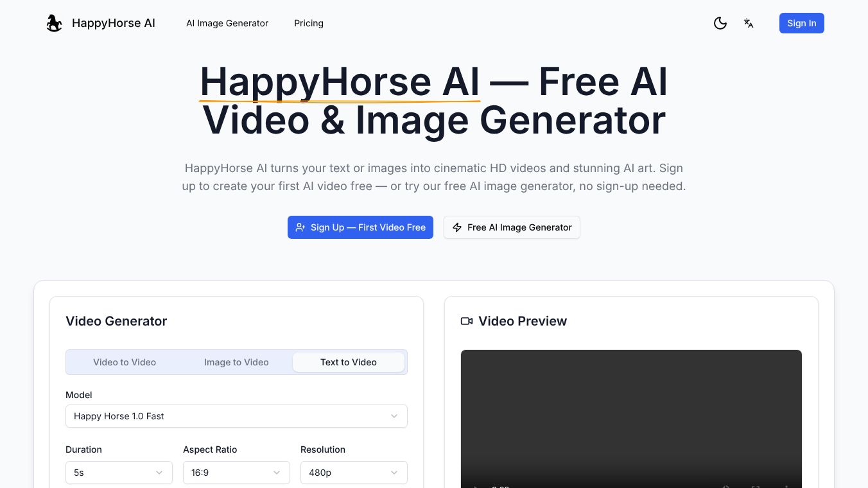Viewport: 868px width, 488px height.
Task: Click the "Resolution" field label
Action: click(323, 449)
